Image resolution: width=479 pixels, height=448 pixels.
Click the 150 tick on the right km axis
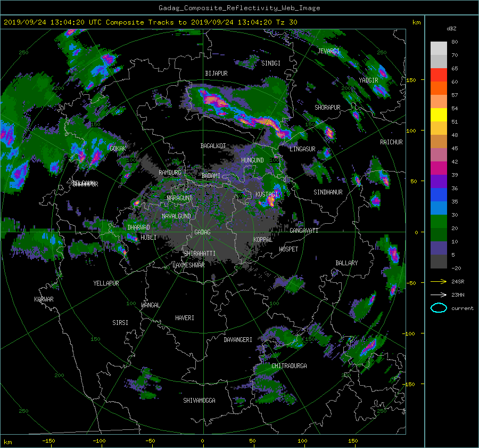point(411,80)
